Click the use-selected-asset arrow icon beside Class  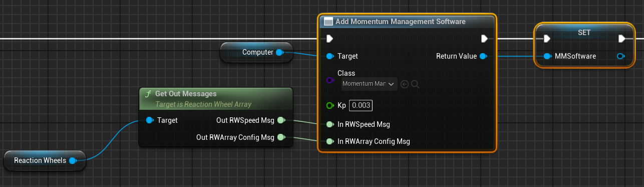(x=405, y=84)
